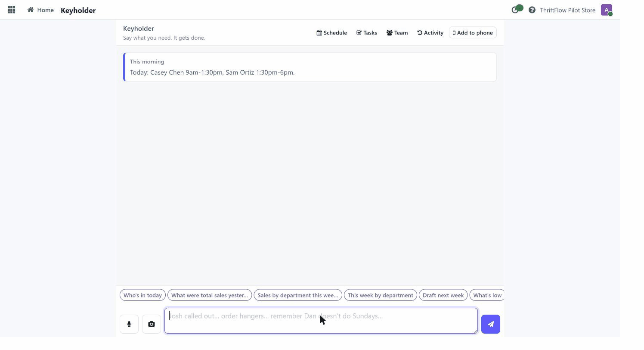Focus the message text box

coord(321,321)
